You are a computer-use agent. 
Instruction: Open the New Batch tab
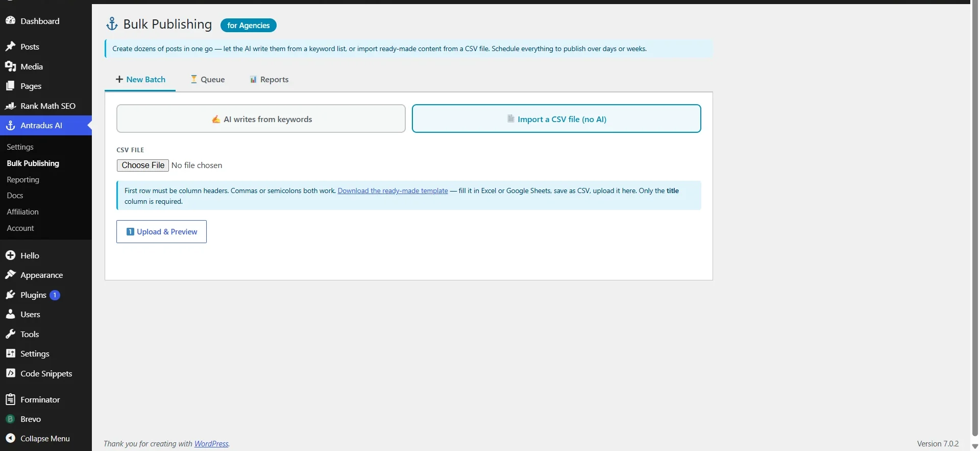click(x=140, y=80)
